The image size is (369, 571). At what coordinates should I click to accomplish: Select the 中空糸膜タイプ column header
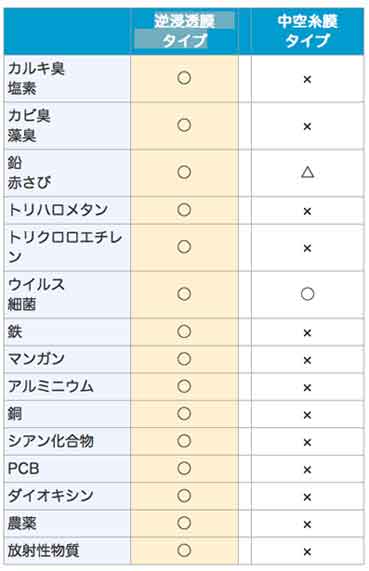click(307, 31)
